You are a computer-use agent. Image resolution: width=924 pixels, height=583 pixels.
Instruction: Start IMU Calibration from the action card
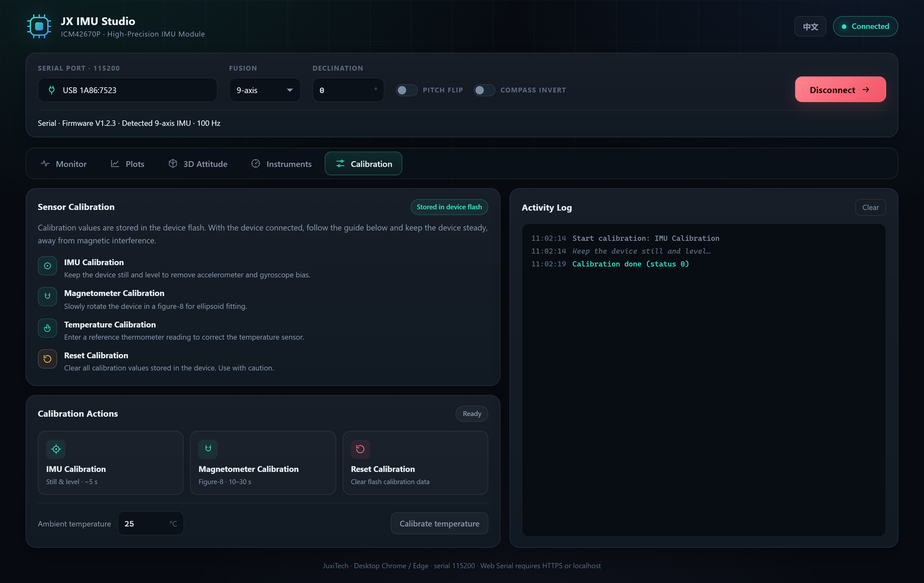[x=110, y=463]
